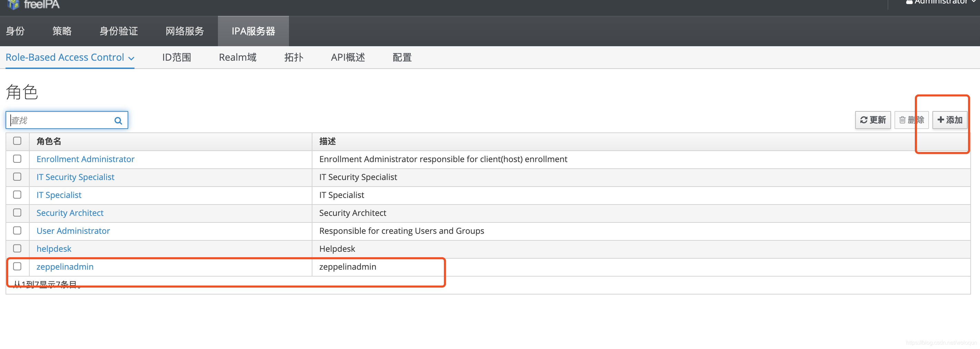Click description 'Responsible for creating Users and Groups'
The image size is (980, 349).
(402, 231)
